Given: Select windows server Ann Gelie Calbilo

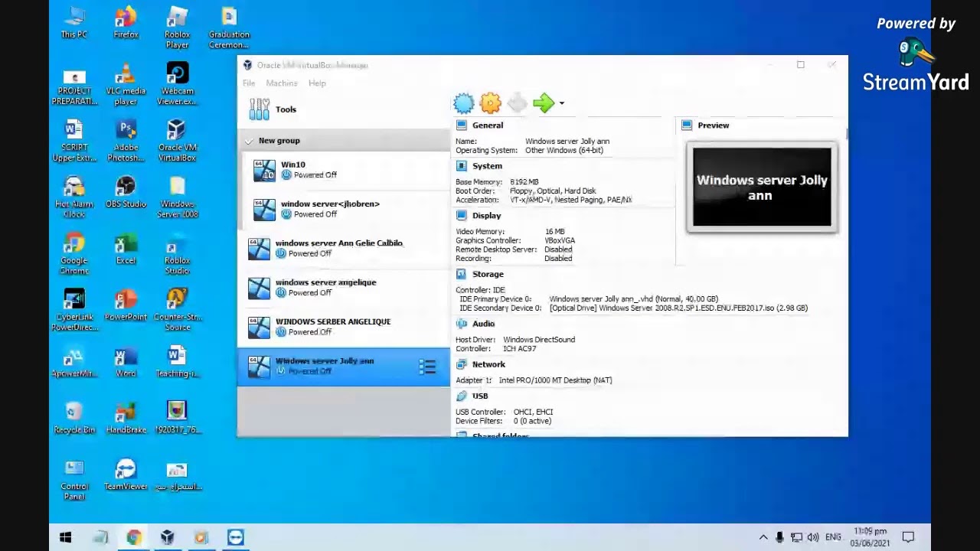Looking at the screenshot, I should 344,248.
